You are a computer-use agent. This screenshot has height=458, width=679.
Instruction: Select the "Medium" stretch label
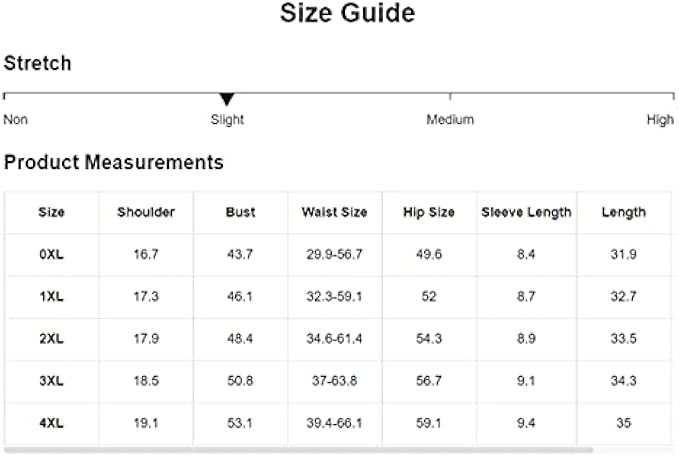pyautogui.click(x=450, y=120)
